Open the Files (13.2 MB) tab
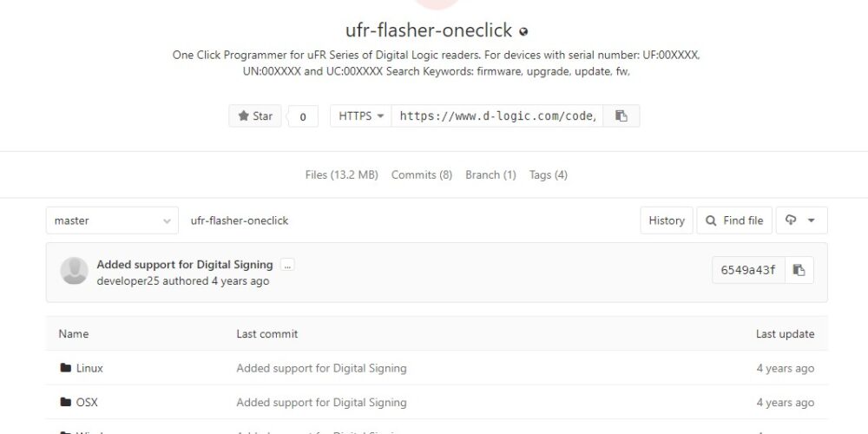Screen dimensions: 868x434 click(x=341, y=175)
